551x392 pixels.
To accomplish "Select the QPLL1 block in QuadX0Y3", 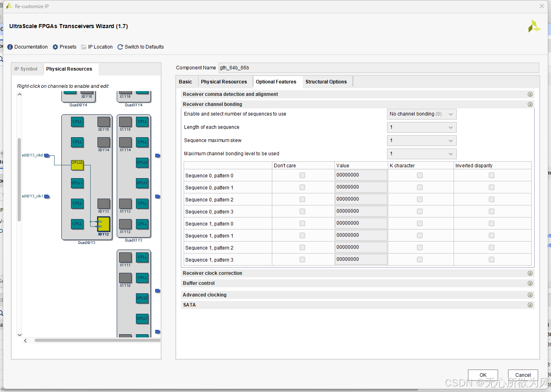I will click(x=77, y=183).
